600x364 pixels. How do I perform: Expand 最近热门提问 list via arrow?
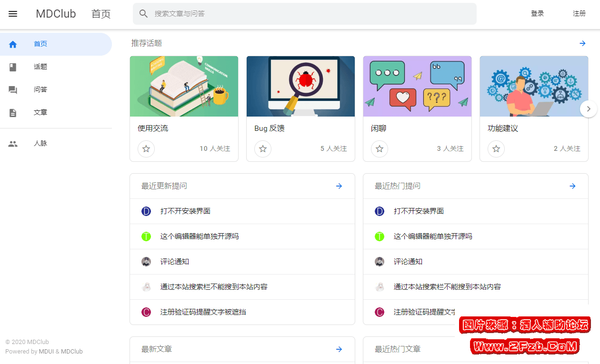pyautogui.click(x=572, y=186)
